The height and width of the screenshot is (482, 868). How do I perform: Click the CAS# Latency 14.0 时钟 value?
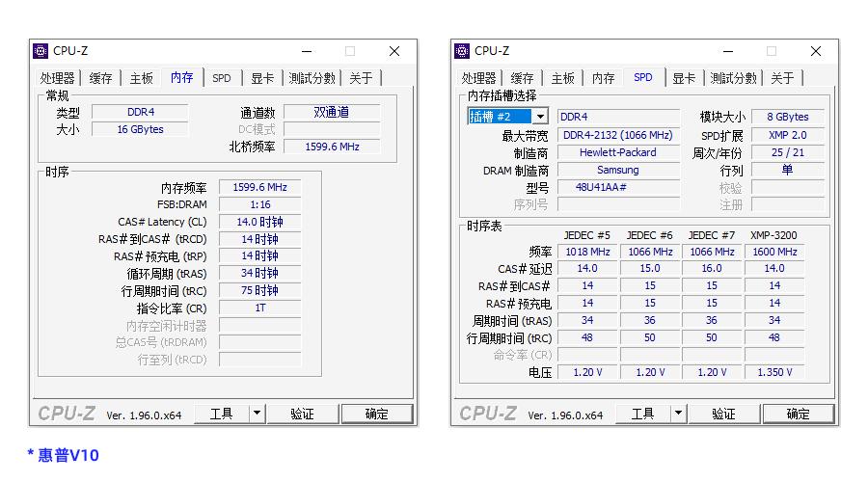260,222
